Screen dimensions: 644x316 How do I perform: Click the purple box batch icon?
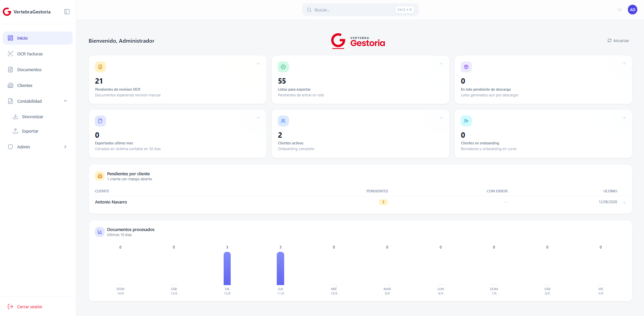(x=466, y=67)
